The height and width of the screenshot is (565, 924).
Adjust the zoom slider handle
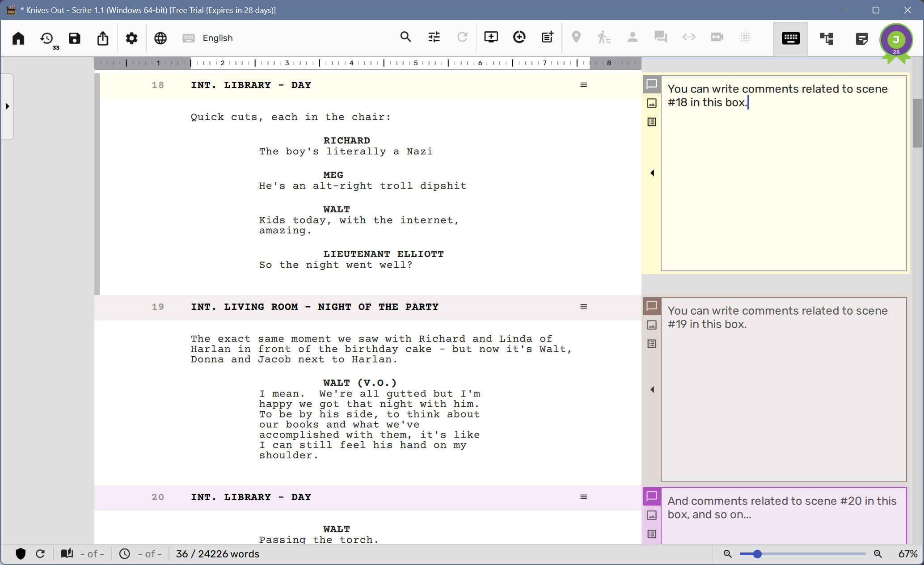tap(757, 554)
